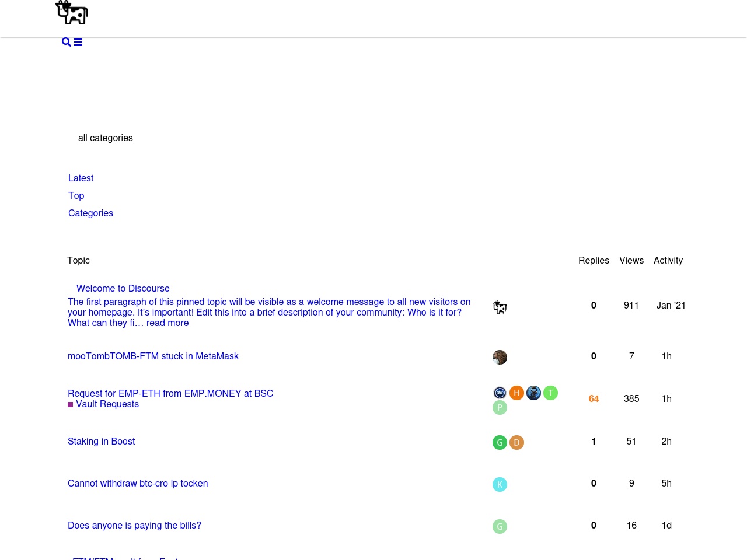Viewport: 747px width, 560px height.
Task: Open the all categories dropdown
Action: coord(106,138)
